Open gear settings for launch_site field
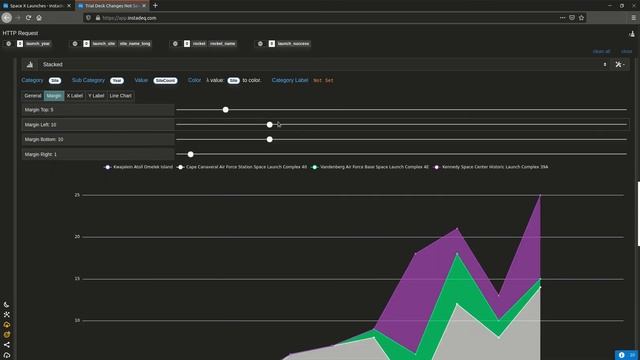 75,44
